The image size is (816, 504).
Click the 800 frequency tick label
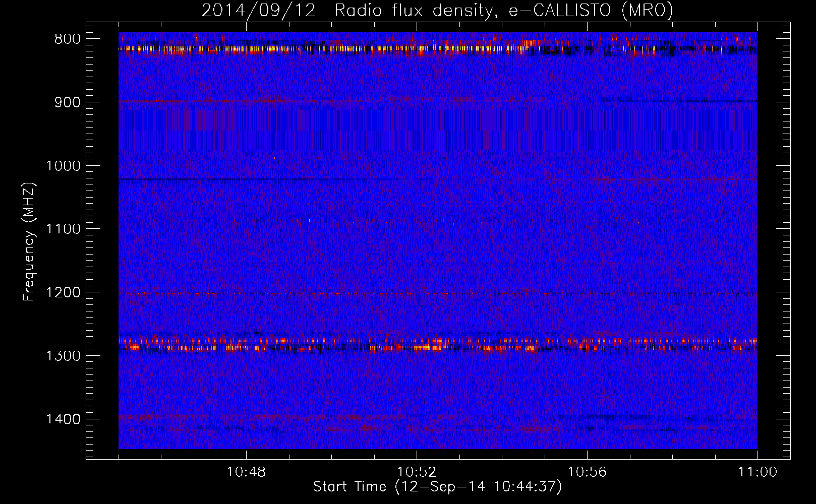(x=68, y=39)
